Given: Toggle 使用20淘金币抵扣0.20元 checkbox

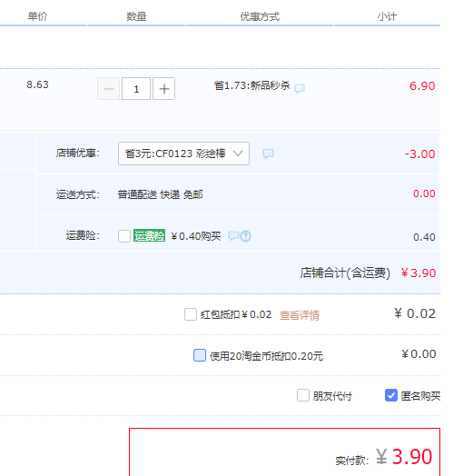Looking at the screenshot, I should (x=200, y=355).
